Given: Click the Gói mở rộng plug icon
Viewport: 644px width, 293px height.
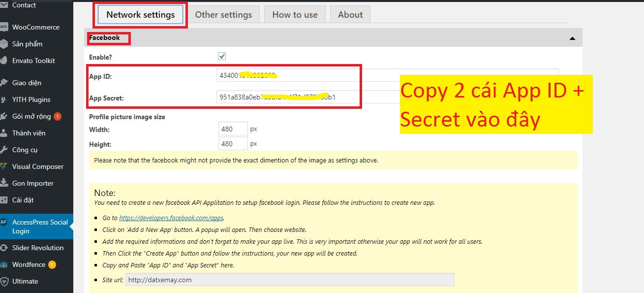Looking at the screenshot, I should pos(4,116).
